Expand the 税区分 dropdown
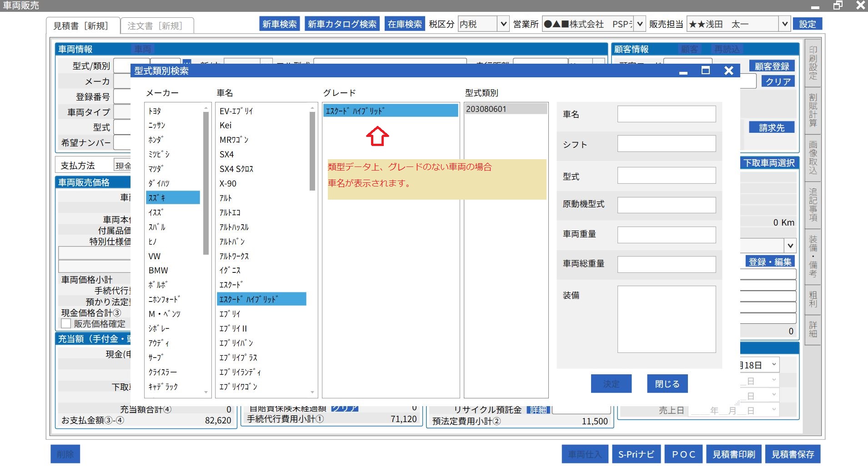Image resolution: width=868 pixels, height=468 pixels. [x=503, y=24]
